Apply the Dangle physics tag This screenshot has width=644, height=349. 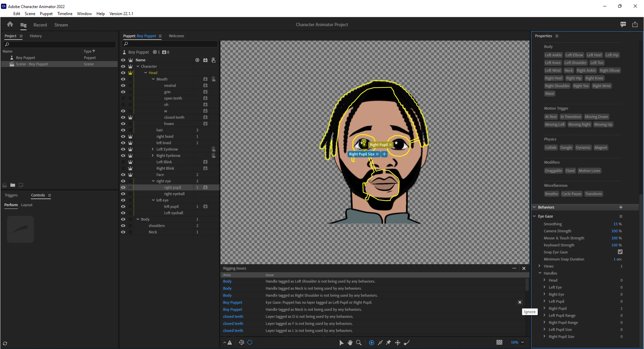click(x=566, y=148)
